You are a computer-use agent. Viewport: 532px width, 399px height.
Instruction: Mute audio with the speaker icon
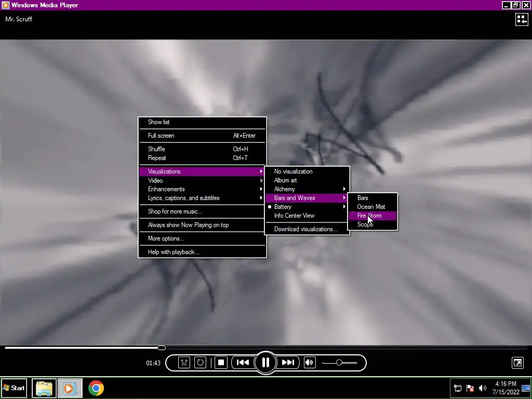point(310,362)
